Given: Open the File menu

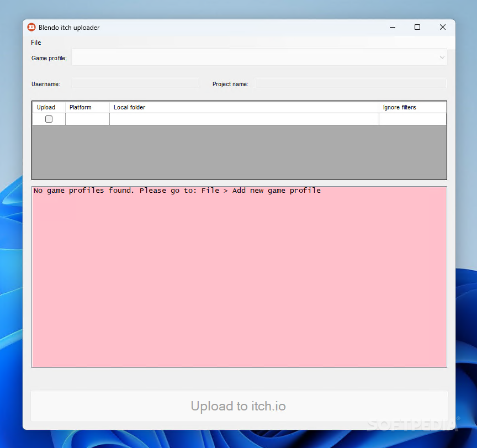Looking at the screenshot, I should pyautogui.click(x=36, y=43).
